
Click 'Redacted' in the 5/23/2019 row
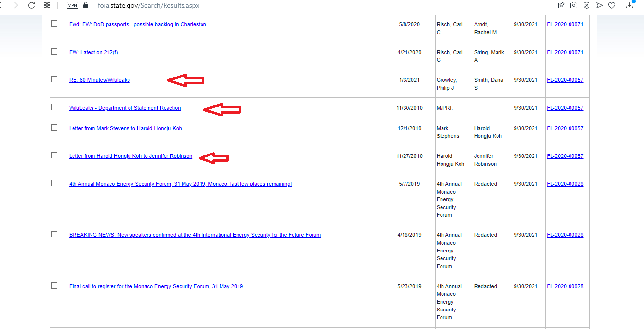click(485, 286)
